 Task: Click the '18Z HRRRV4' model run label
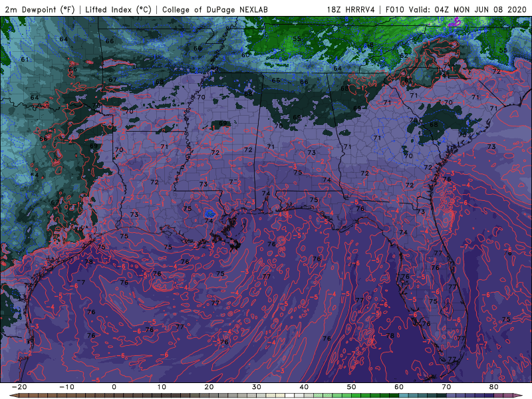350,9
